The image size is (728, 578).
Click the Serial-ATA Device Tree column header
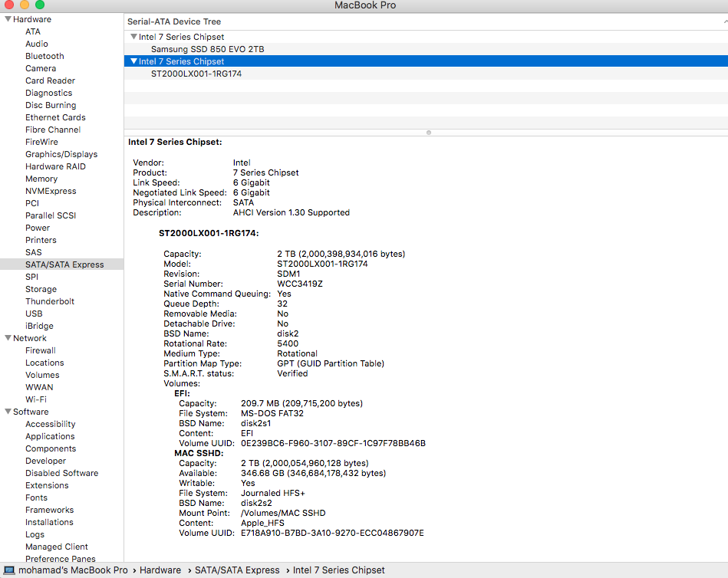pyautogui.click(x=426, y=21)
